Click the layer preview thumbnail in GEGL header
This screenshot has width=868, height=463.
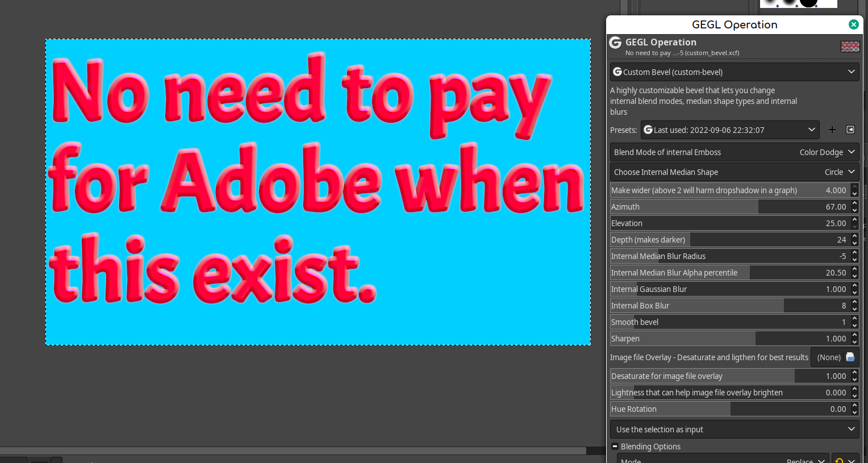coord(850,47)
